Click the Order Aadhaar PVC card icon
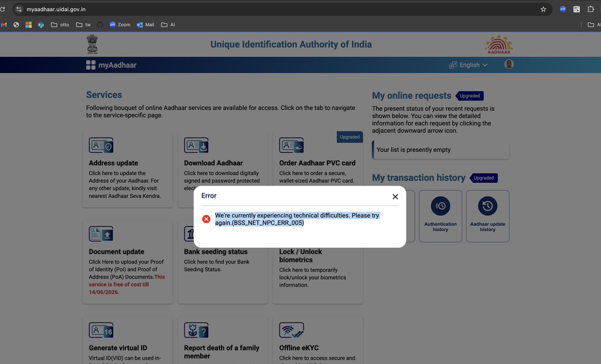Screen dimensions: 601x364 coord(291,146)
